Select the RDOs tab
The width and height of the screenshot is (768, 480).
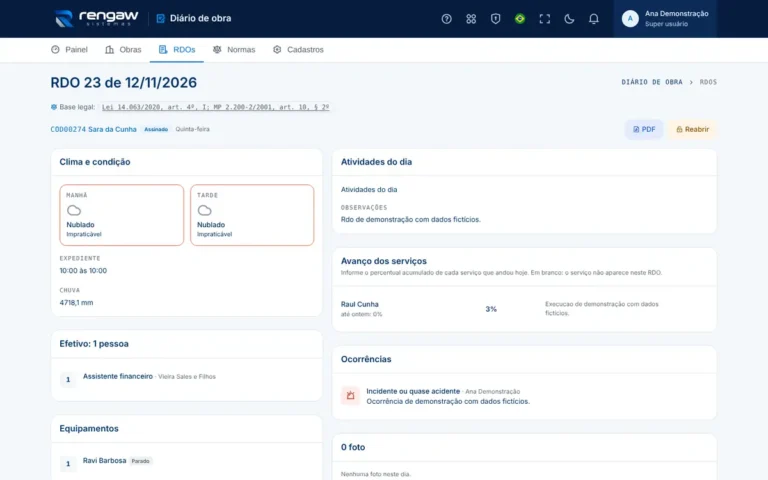click(177, 49)
